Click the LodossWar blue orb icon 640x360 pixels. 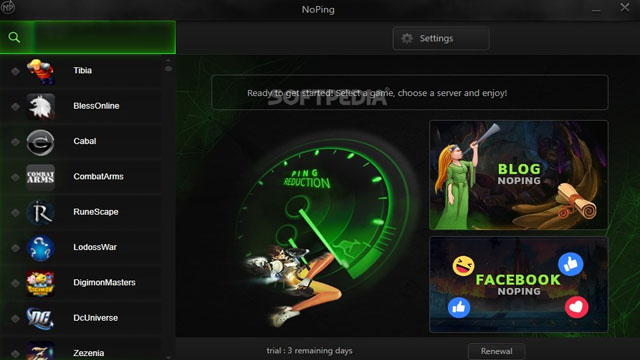pos(40,248)
